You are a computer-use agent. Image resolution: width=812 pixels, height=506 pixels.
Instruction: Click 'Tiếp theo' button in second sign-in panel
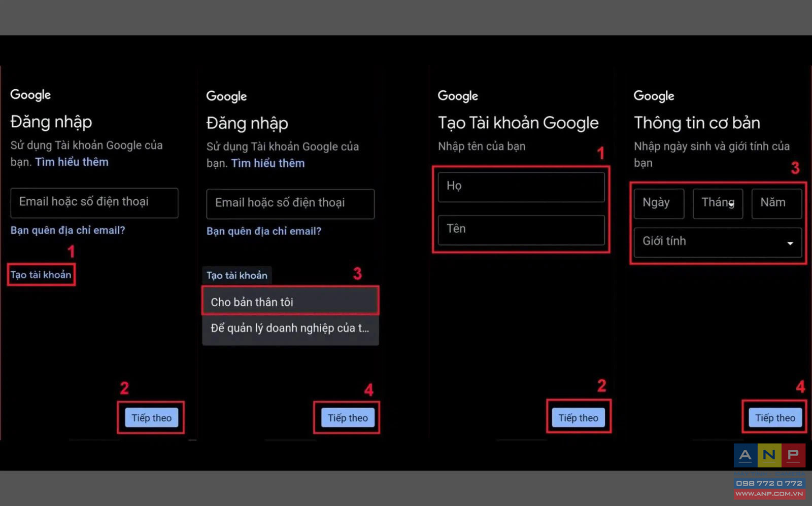click(x=348, y=418)
